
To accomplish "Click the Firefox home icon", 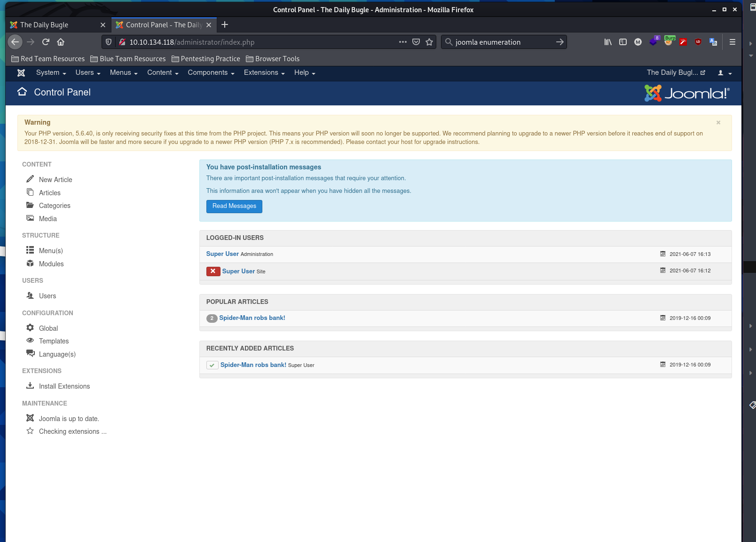I will pos(61,42).
